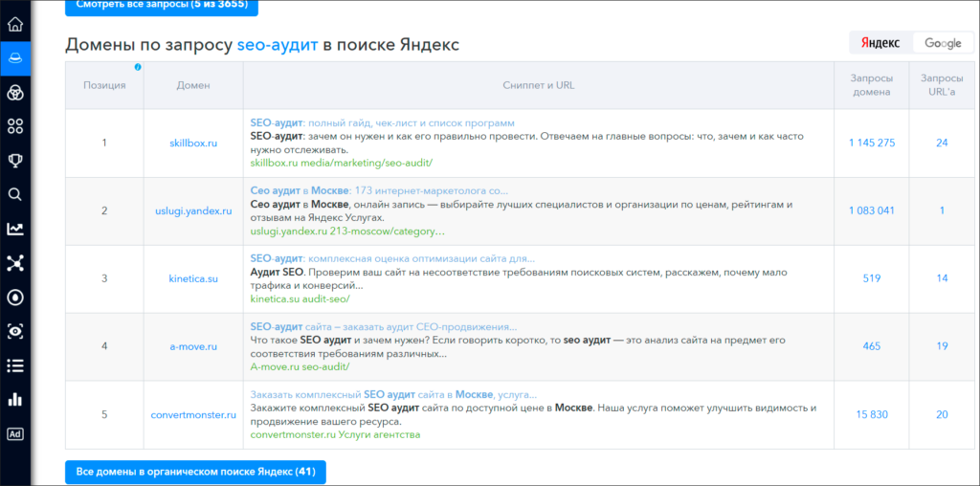This screenshot has height=486, width=980.
Task: Open the trophy icon in sidebar
Action: pos(15,161)
